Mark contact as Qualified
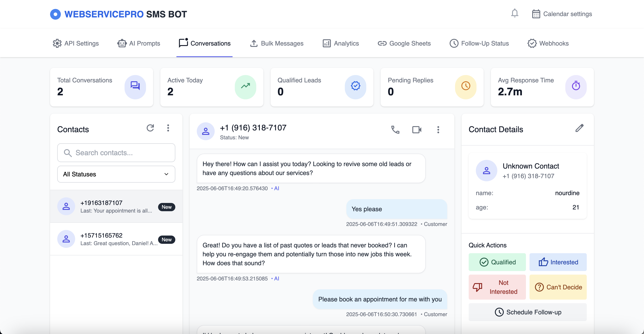Viewport: 644px width, 334px height. click(497, 262)
